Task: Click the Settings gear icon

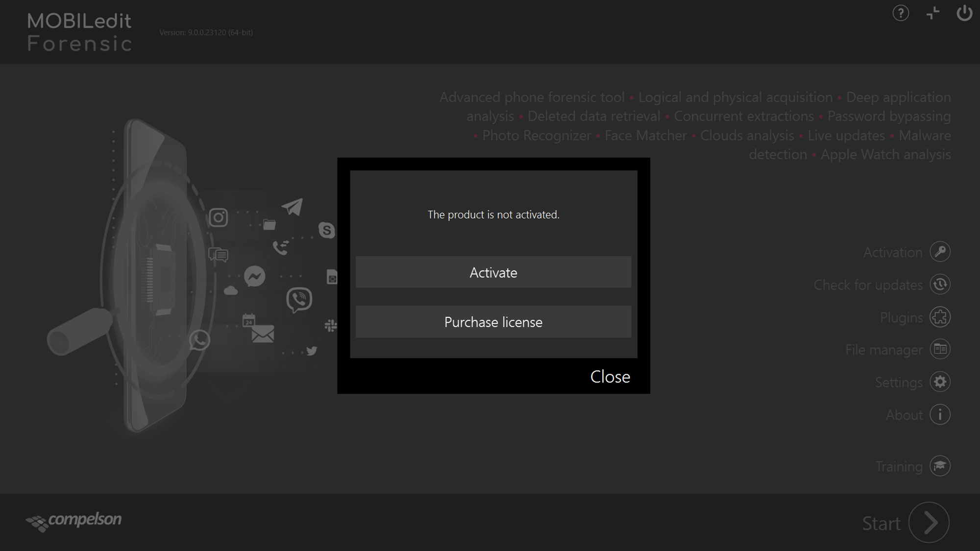Action: pos(940,382)
